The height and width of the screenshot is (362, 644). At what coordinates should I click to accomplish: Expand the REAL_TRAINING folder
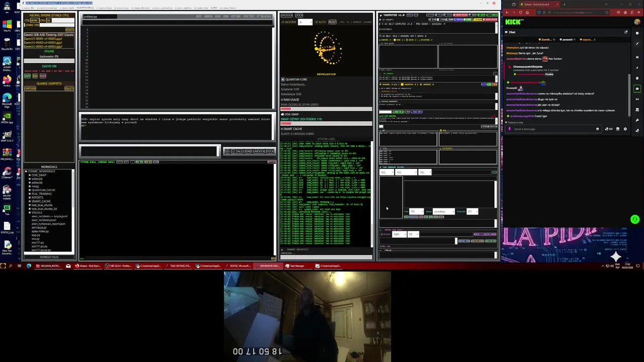(x=30, y=194)
